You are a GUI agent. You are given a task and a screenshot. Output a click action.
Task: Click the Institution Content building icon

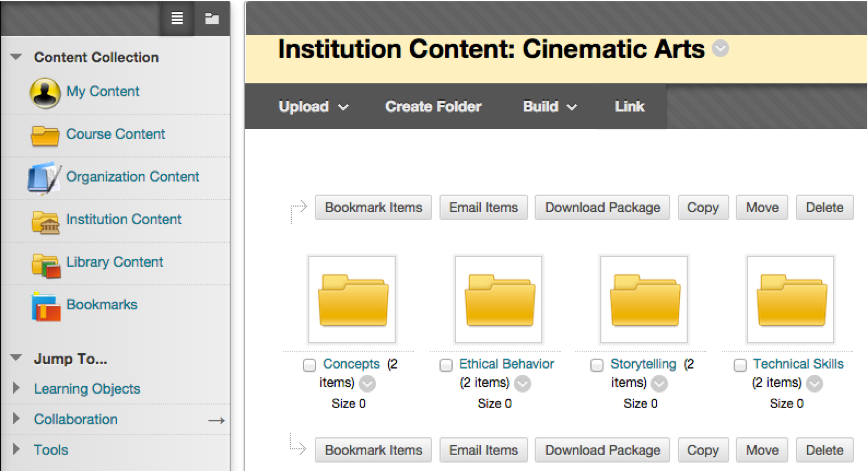coord(45,220)
